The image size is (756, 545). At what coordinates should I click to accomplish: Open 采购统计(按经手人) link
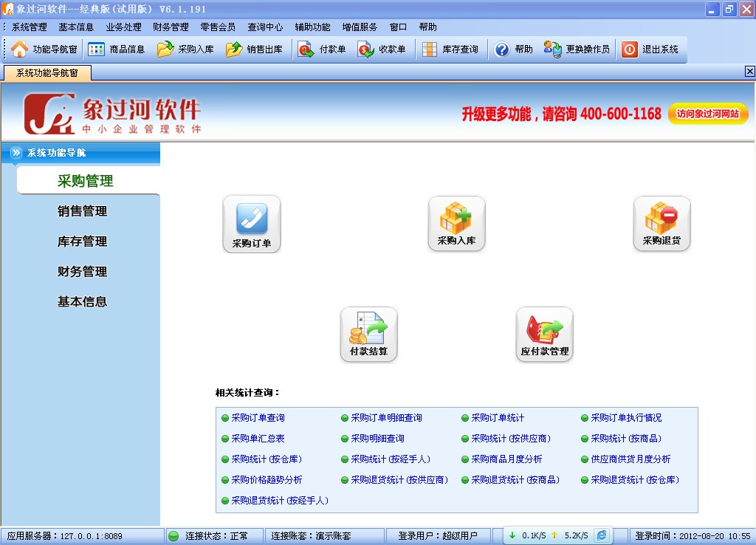391,459
